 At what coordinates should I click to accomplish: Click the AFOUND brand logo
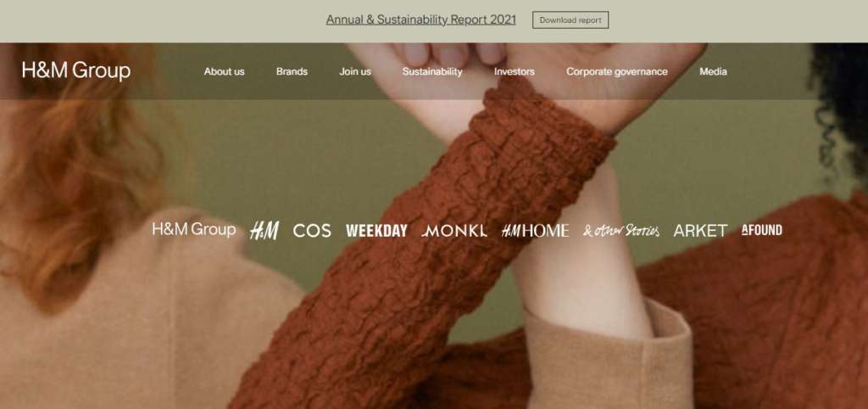[762, 230]
